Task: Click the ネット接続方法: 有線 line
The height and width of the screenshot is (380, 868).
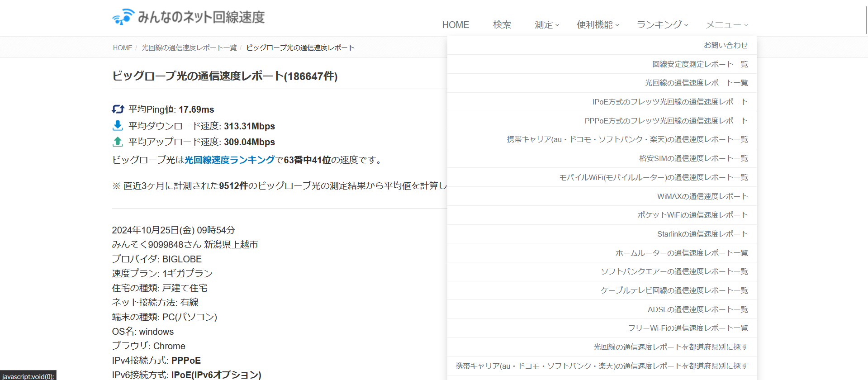Action: pos(155,303)
